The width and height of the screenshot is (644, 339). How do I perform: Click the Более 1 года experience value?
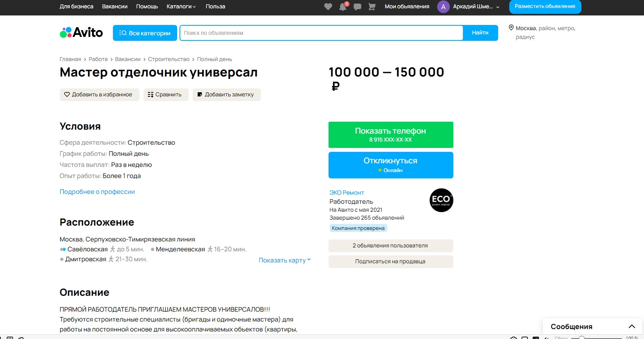122,176
